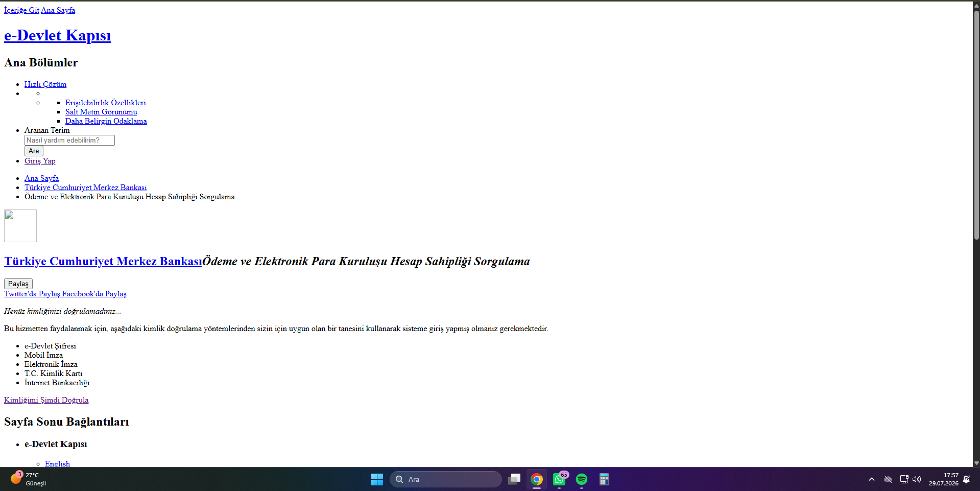The image size is (980, 491).
Task: Click the Ara button under the search field
Action: tap(34, 151)
